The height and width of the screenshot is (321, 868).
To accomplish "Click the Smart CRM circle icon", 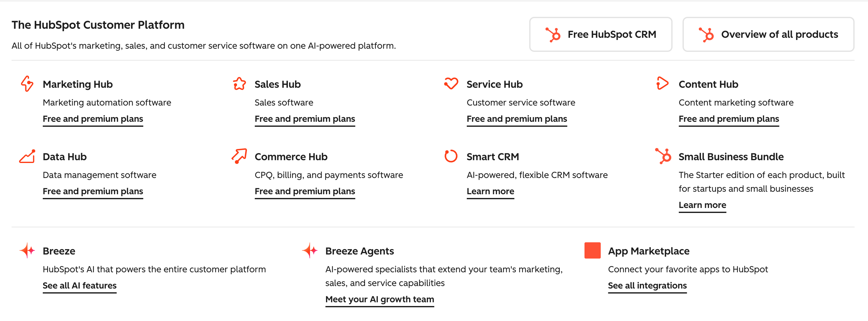I will [x=451, y=156].
